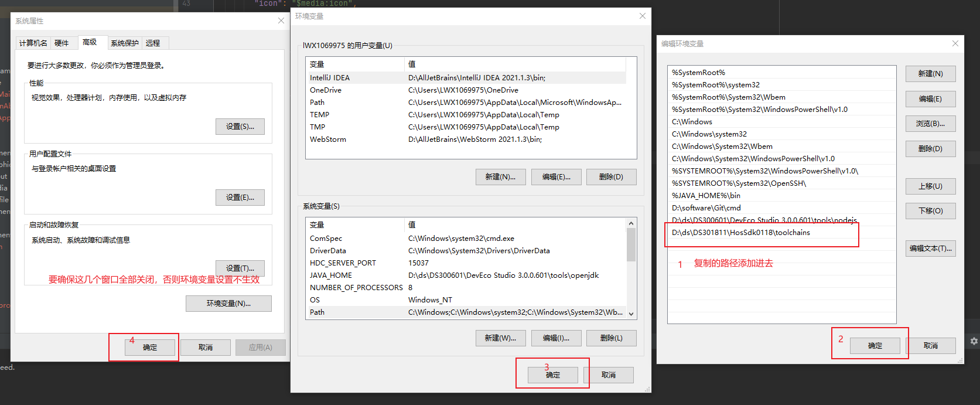The width and height of the screenshot is (980, 405).
Task: Click the system variables list scroll-up arrow
Action: pyautogui.click(x=631, y=223)
